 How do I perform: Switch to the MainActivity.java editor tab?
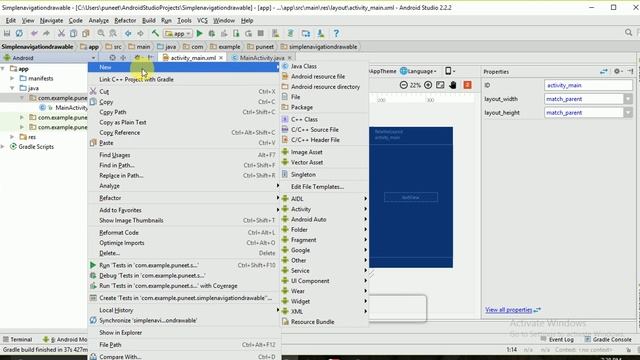262,58
